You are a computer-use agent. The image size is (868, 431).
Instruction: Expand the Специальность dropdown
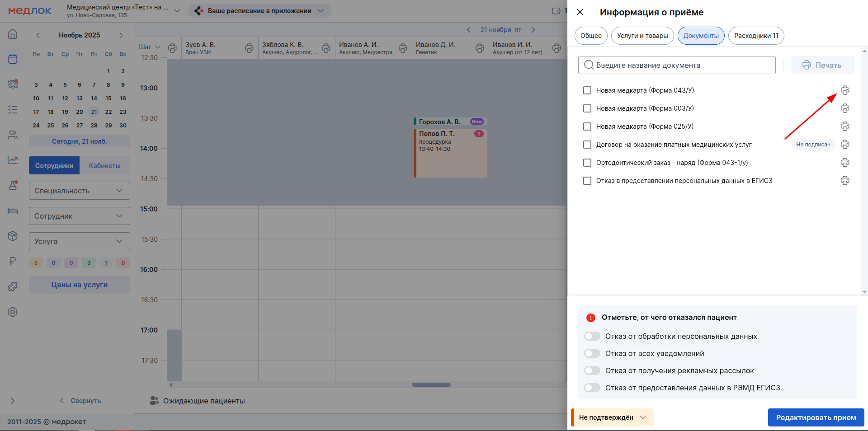click(x=79, y=191)
